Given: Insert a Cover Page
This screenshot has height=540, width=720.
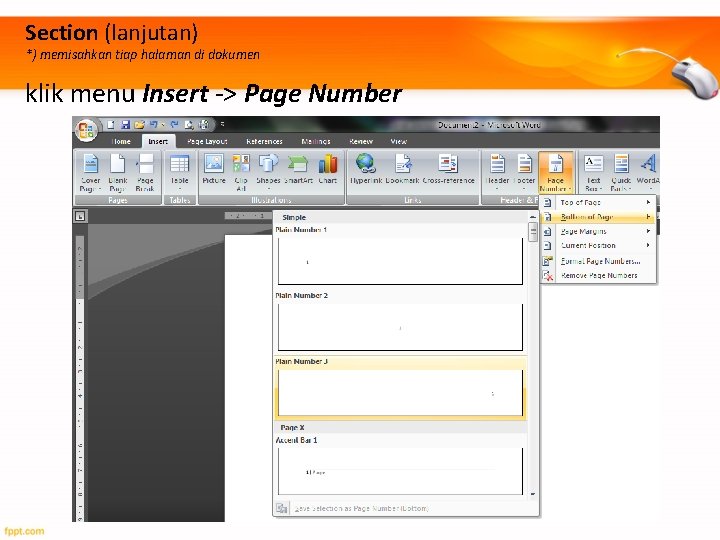Looking at the screenshot, I should click(90, 173).
